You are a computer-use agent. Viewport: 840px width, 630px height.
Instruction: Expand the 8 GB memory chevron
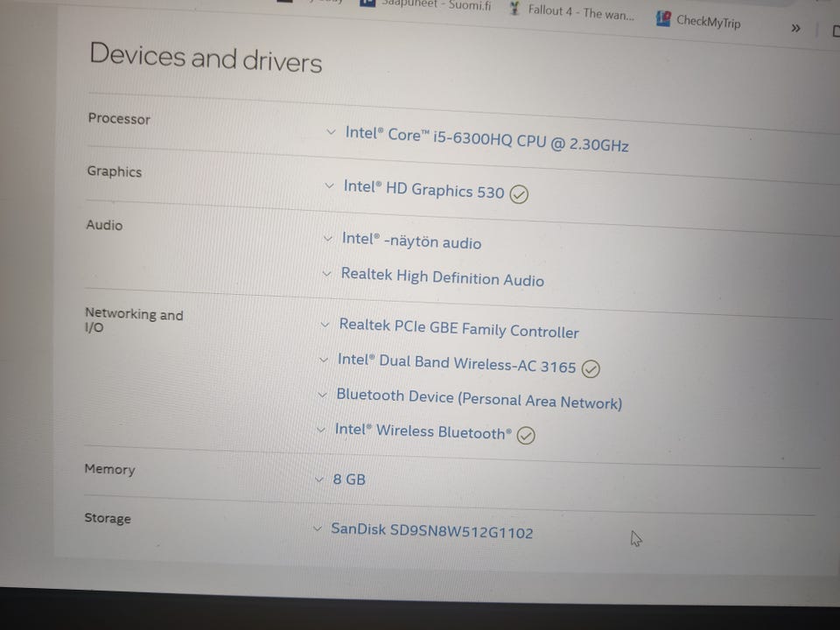pyautogui.click(x=319, y=479)
